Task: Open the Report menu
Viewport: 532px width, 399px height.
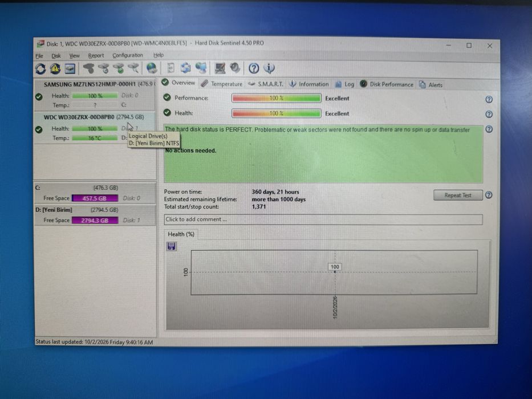Action: click(x=96, y=56)
